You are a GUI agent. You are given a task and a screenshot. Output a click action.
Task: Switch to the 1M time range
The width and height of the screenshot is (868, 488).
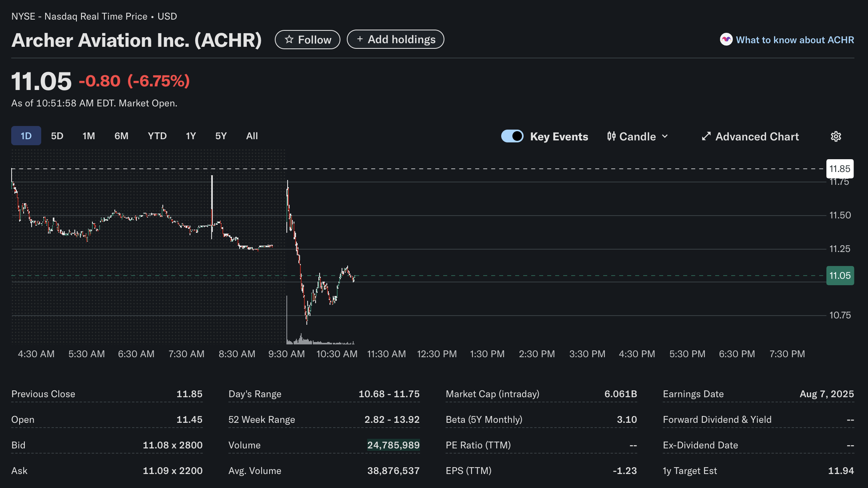[x=89, y=136]
